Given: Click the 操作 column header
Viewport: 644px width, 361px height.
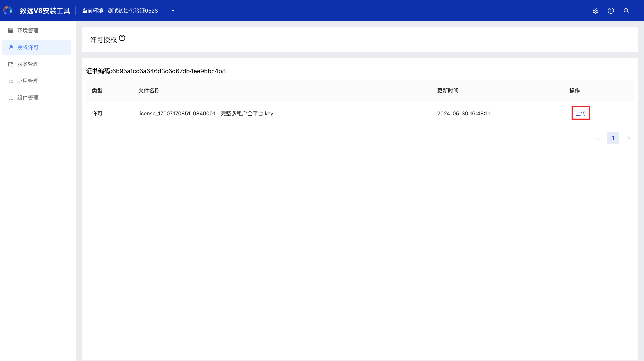Looking at the screenshot, I should point(574,91).
